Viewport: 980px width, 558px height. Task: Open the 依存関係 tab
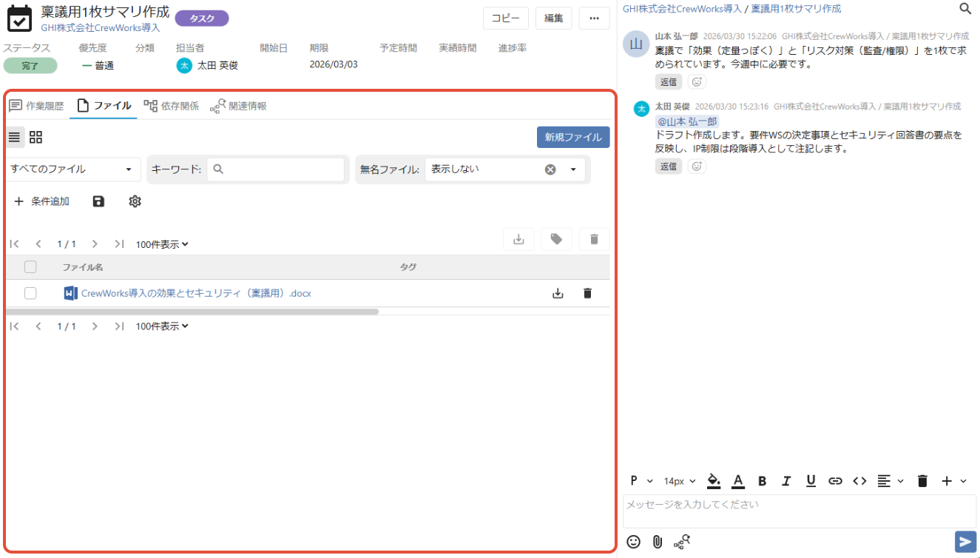click(x=171, y=106)
